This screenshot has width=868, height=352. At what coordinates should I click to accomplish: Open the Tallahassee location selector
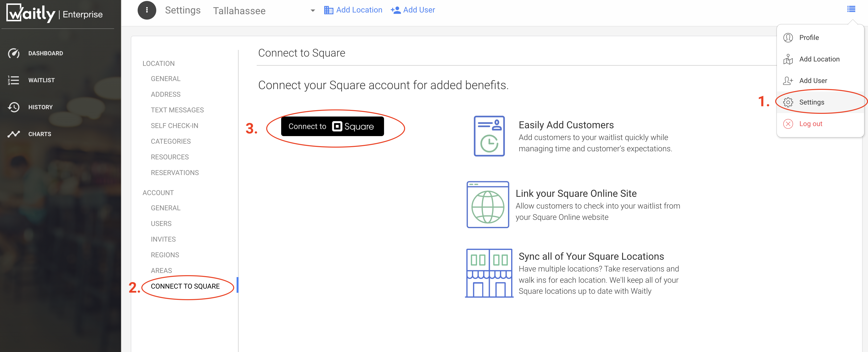(239, 11)
